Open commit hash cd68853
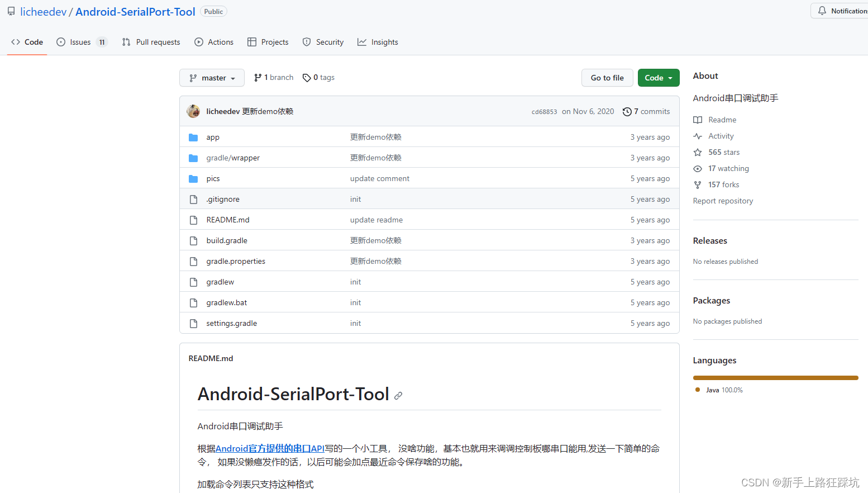Viewport: 868px width, 493px height. point(544,112)
